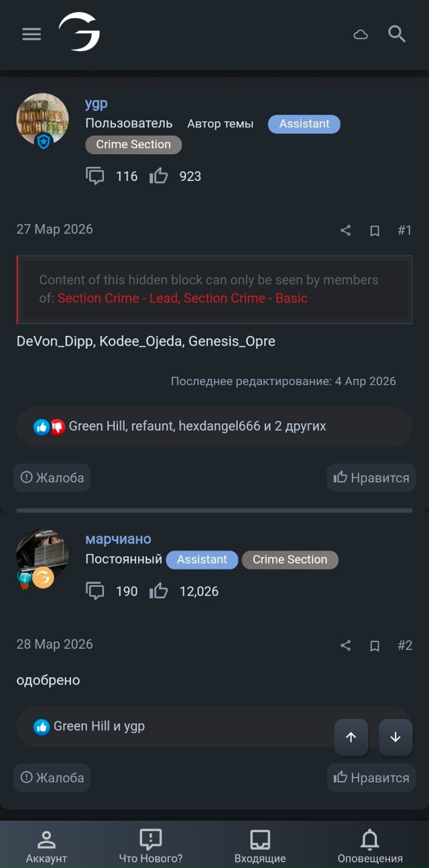Image resolution: width=429 pixels, height=868 pixels.
Task: Open the hamburger navigation menu
Action: pyautogui.click(x=32, y=34)
